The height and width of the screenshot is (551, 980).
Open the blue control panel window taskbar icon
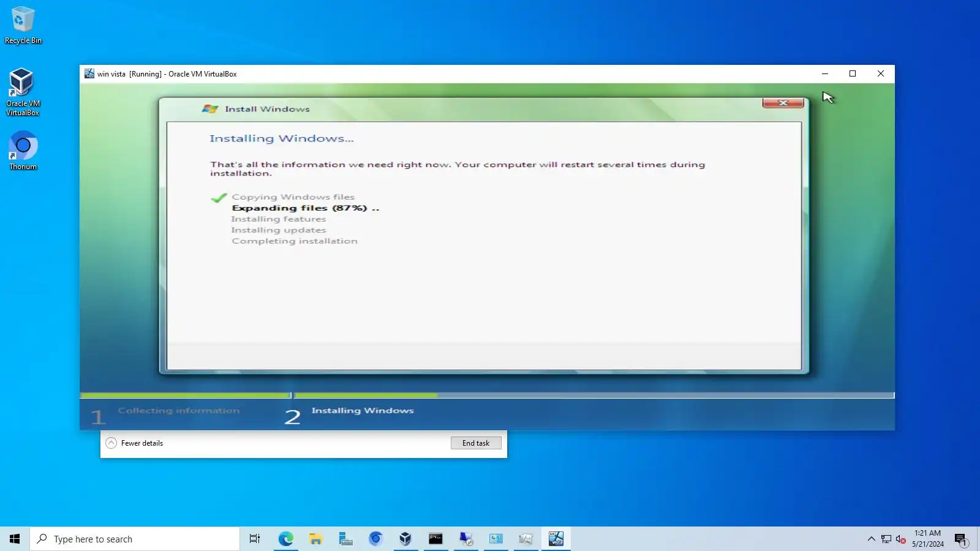[496, 539]
